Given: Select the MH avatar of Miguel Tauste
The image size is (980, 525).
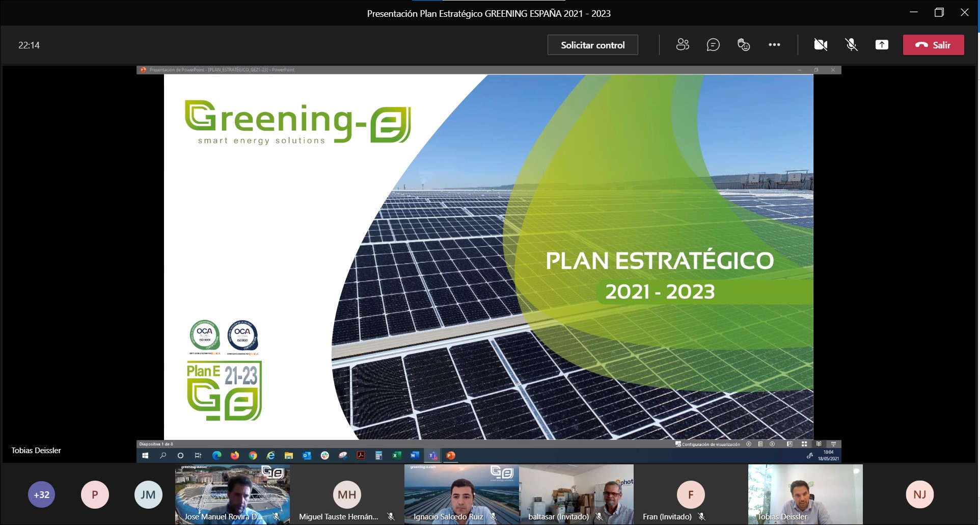Looking at the screenshot, I should (x=347, y=494).
